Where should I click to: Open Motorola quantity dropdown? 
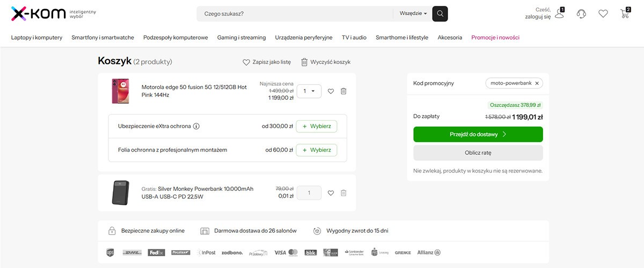[x=309, y=91]
